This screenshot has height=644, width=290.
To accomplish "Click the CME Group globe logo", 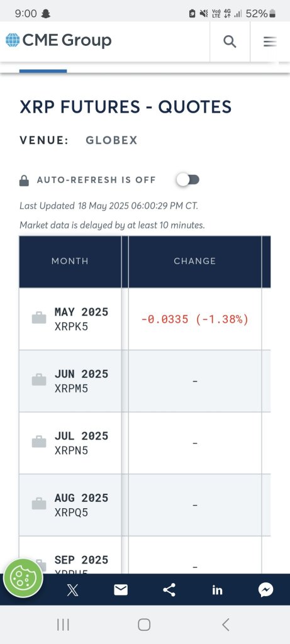I will pos(13,40).
